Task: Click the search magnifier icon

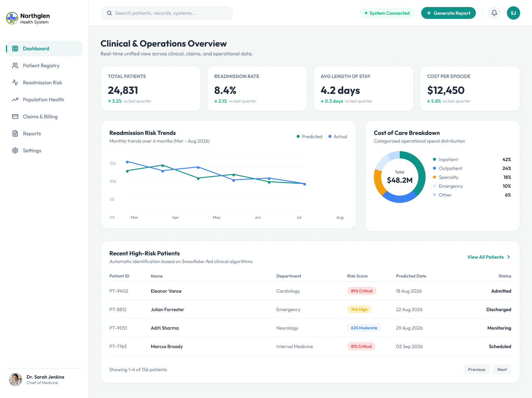Action: pyautogui.click(x=109, y=13)
